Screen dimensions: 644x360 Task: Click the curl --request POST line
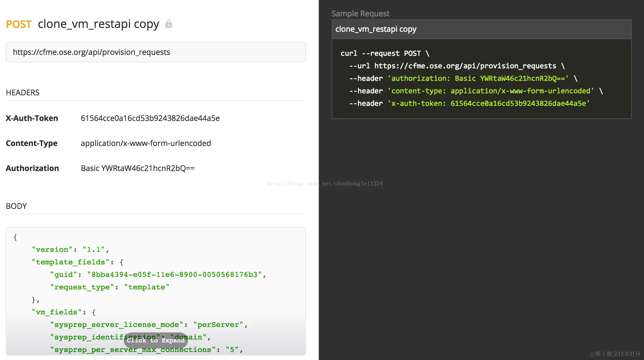[385, 53]
